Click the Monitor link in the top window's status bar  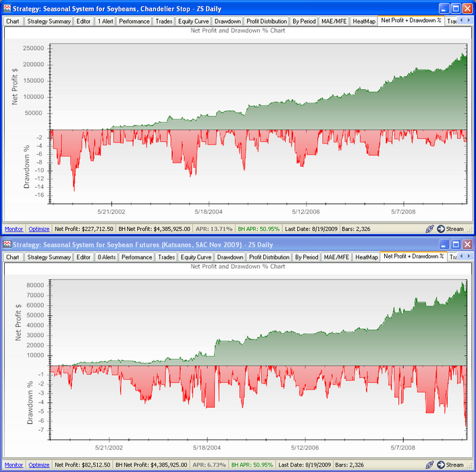14,229
